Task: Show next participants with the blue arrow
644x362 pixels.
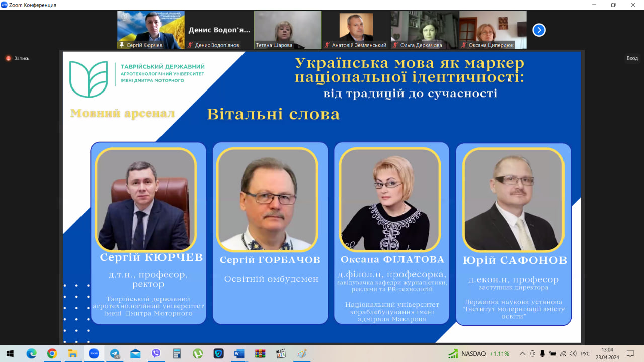Action: point(539,30)
